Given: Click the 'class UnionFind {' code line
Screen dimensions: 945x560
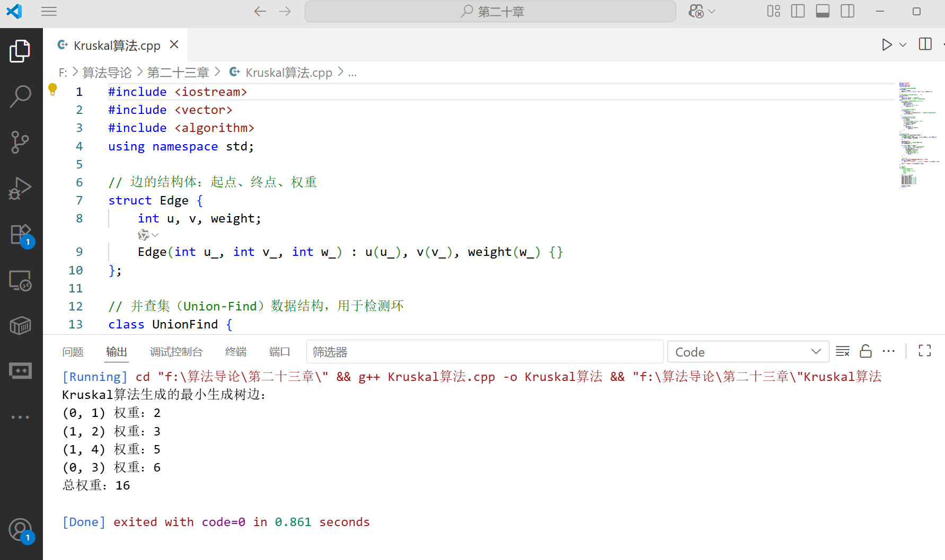Looking at the screenshot, I should click(x=170, y=324).
